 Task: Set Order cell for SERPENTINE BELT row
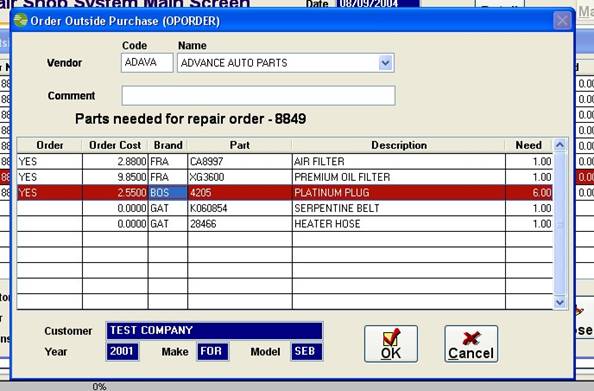click(50, 208)
